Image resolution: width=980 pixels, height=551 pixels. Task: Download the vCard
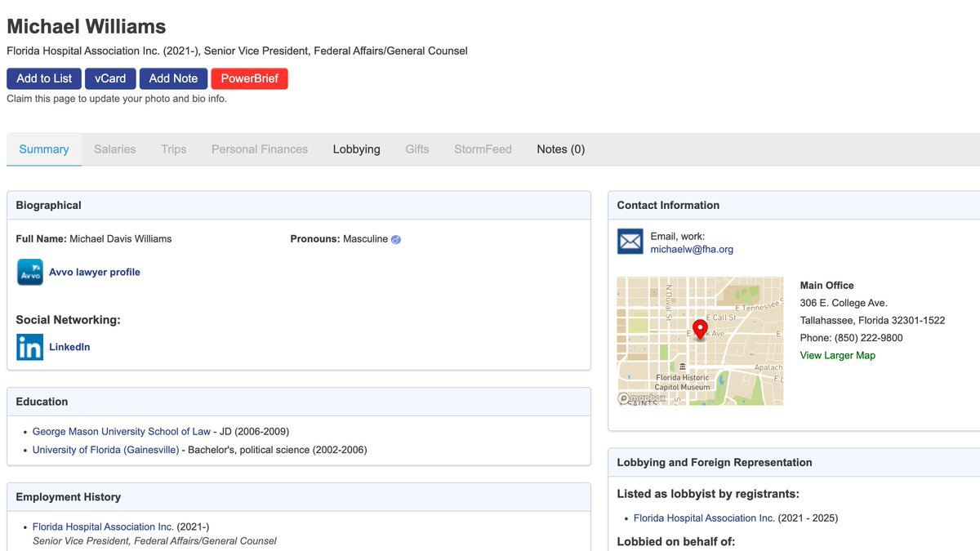tap(110, 78)
